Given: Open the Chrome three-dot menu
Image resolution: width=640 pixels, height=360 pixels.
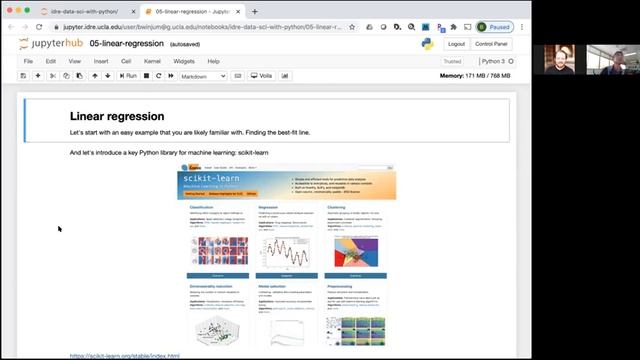Looking at the screenshot, I should pyautogui.click(x=522, y=27).
